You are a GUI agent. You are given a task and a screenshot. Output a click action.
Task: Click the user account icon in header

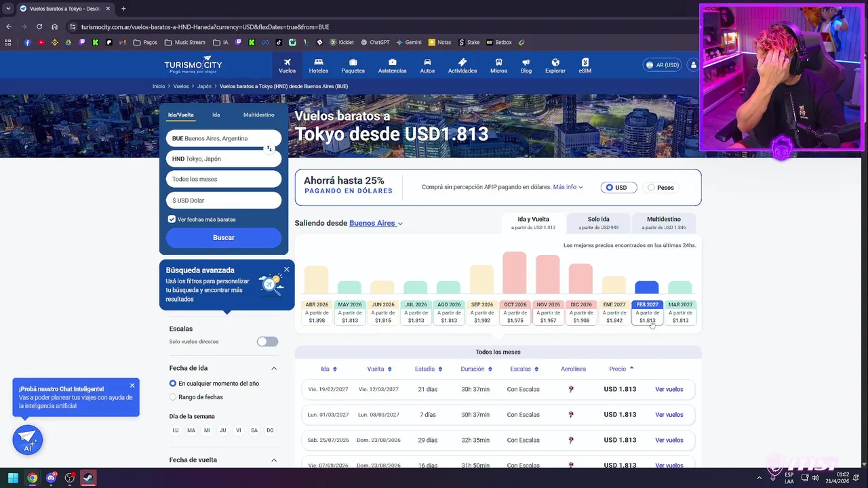pos(693,65)
